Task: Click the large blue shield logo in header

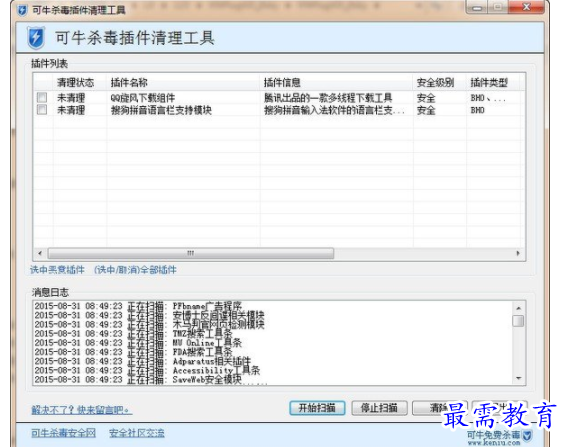Action: point(36,38)
